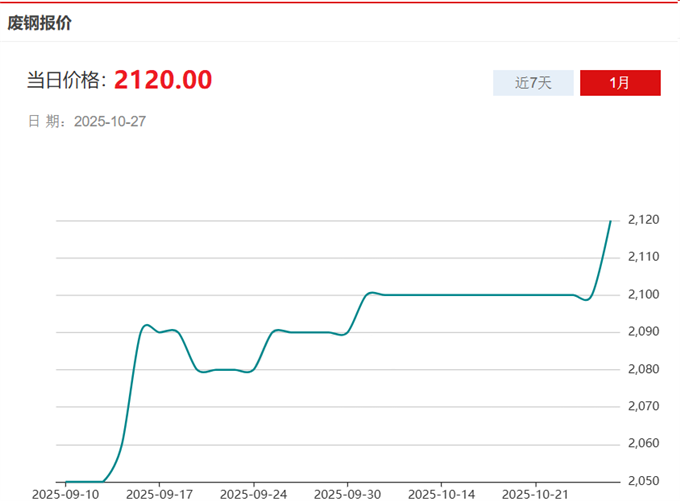The image size is (680, 501).
Task: Switch to the 近7天 view
Action: [533, 83]
